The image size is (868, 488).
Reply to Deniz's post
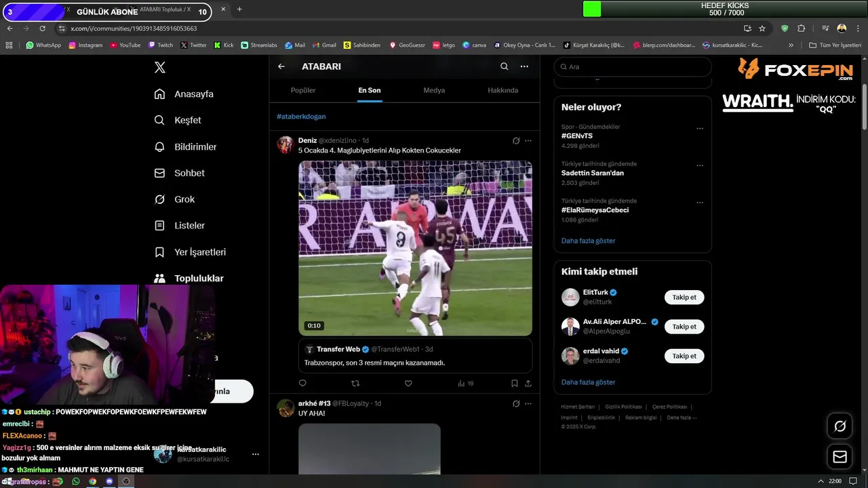tap(302, 384)
